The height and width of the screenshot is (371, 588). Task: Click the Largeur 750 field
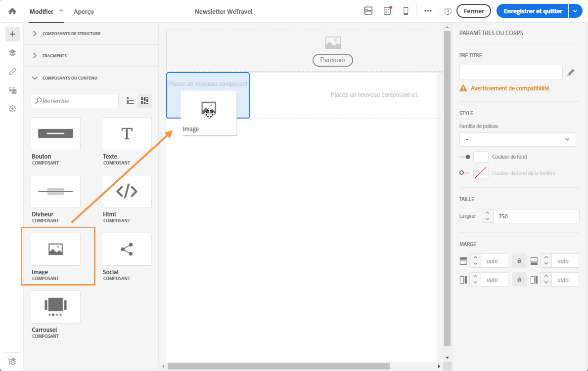[536, 216]
